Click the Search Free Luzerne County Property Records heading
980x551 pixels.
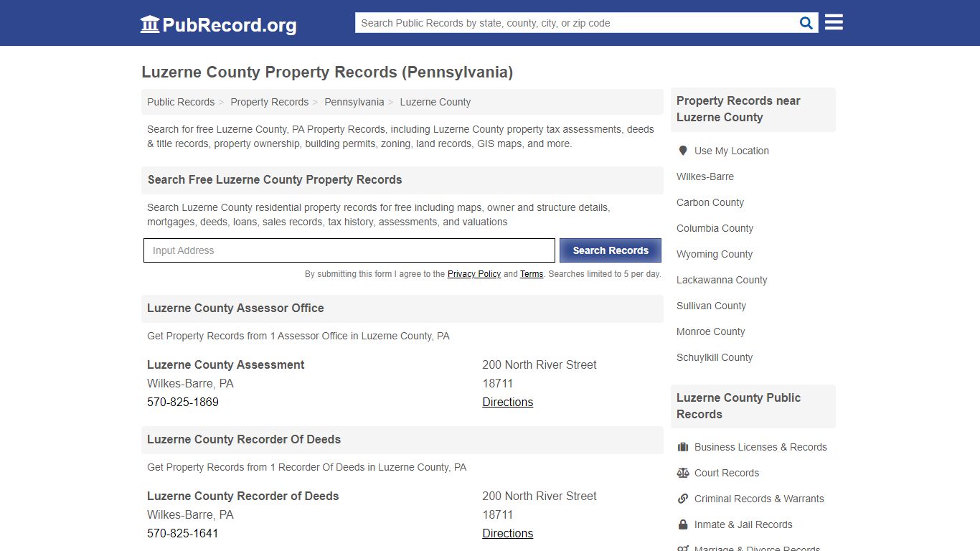tap(275, 179)
